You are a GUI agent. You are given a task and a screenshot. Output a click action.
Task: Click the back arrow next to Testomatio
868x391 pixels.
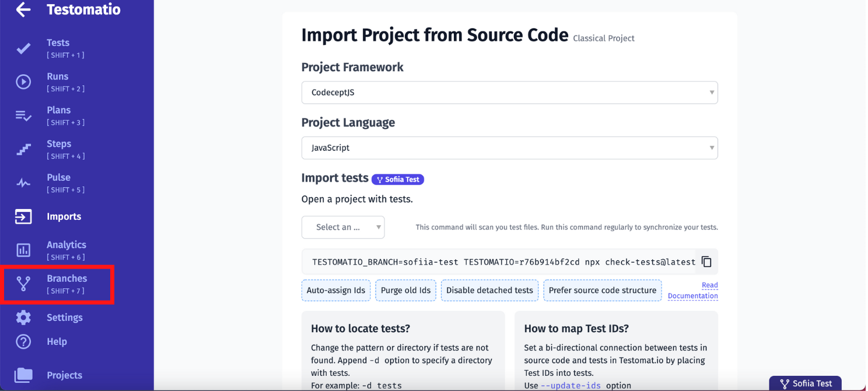click(x=22, y=9)
